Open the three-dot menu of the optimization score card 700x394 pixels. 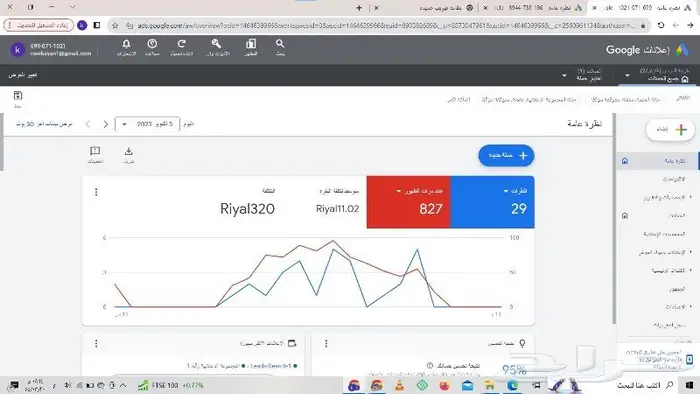coord(326,343)
